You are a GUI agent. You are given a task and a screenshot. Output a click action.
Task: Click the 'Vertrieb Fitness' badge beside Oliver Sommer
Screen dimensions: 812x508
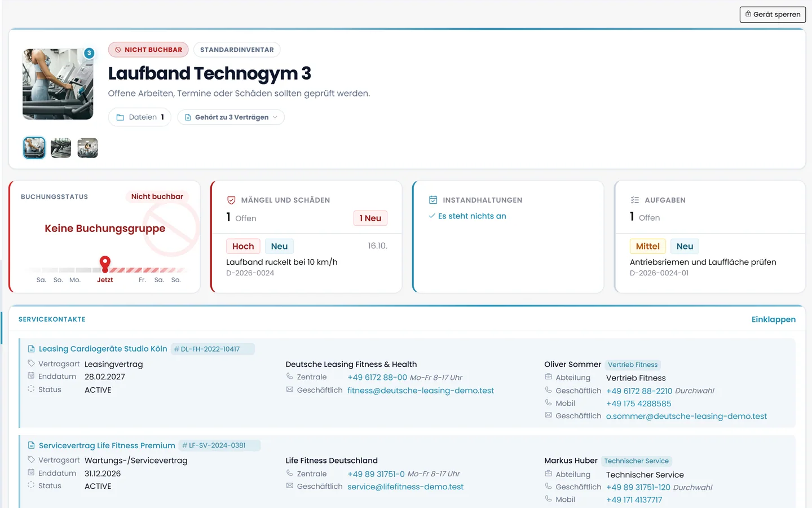click(x=633, y=365)
